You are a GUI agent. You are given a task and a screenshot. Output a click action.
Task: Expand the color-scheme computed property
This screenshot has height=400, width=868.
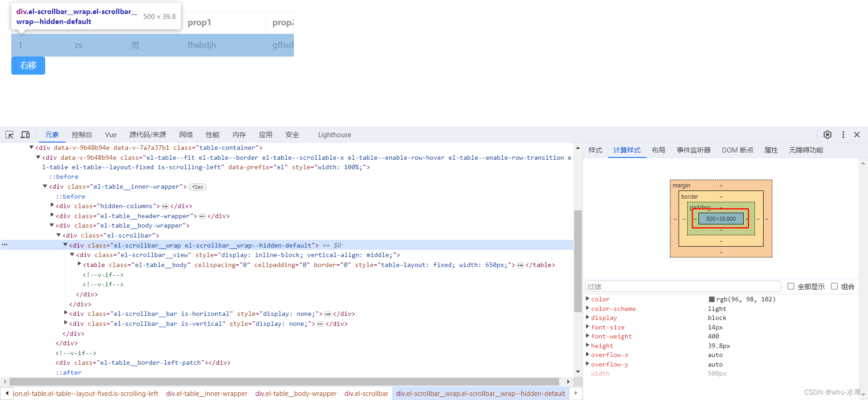(588, 308)
